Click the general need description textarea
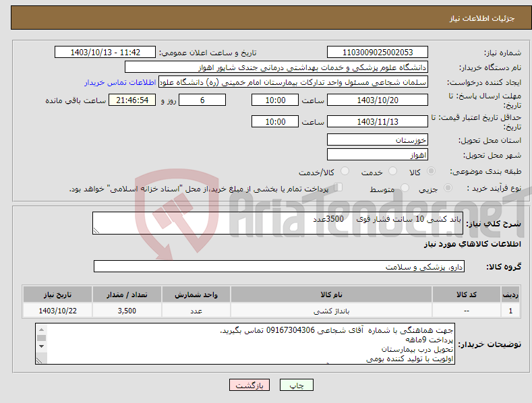The image size is (532, 403). (x=278, y=223)
